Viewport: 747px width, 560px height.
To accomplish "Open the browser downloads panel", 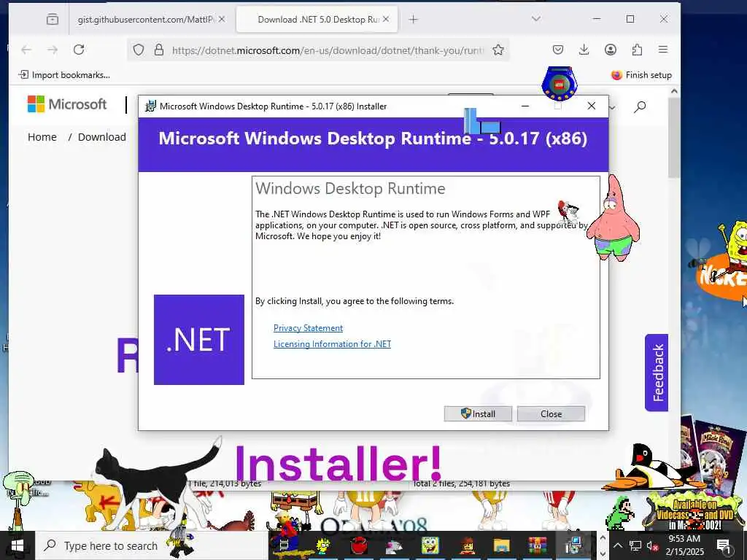I will point(584,50).
